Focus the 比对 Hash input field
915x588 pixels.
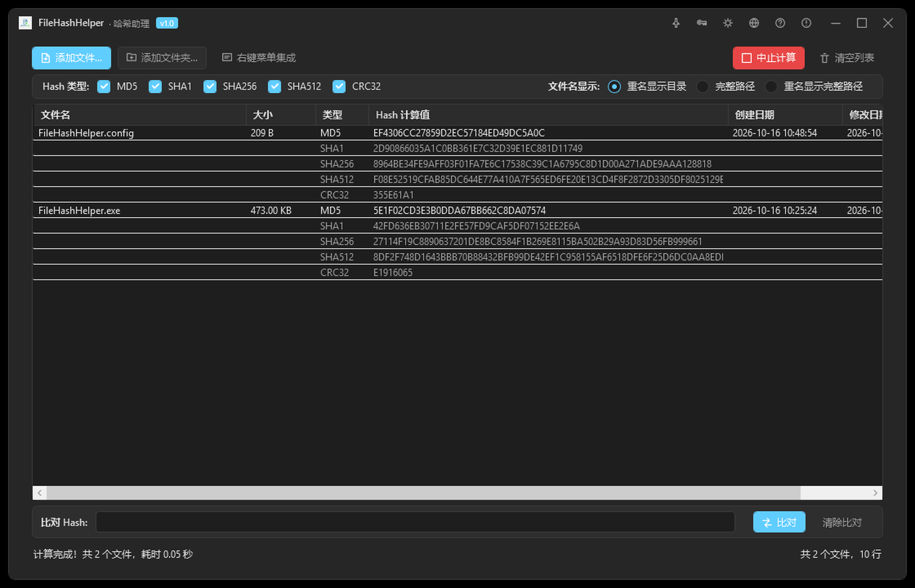tap(415, 522)
